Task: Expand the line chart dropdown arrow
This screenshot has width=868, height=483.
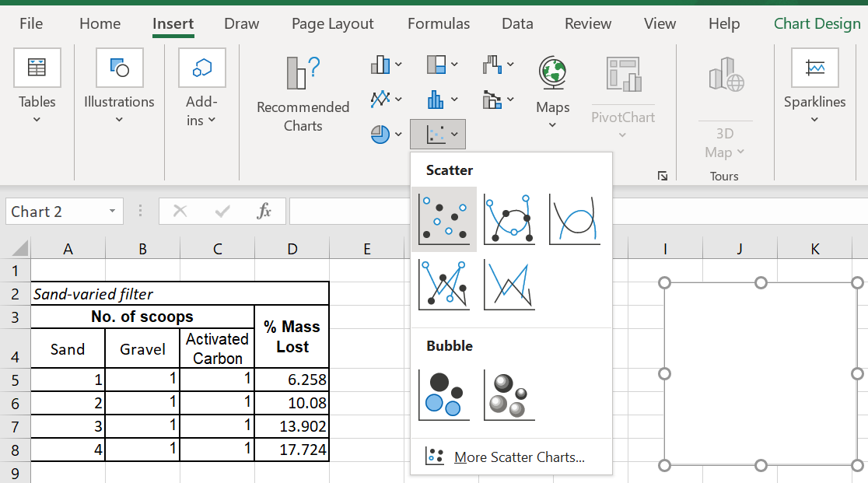Action: click(x=398, y=100)
